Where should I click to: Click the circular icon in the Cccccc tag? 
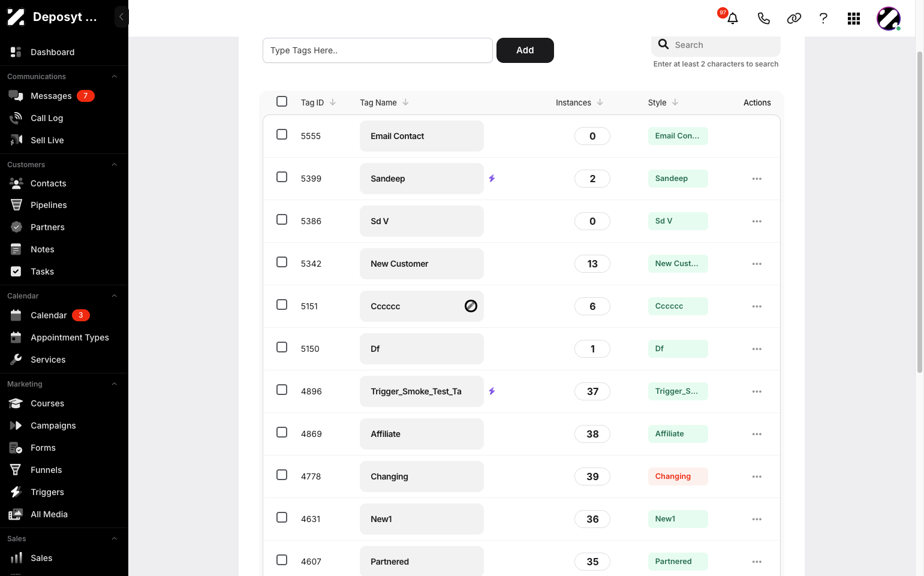coord(471,306)
